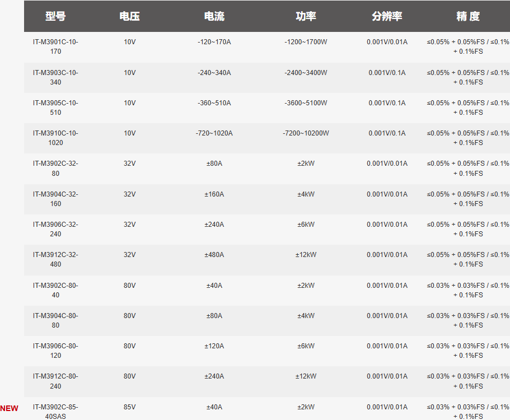This screenshot has width=510, height=420.
Task: Click "±6kW" in the IT-M3906C-80-120 row
Action: point(306,346)
